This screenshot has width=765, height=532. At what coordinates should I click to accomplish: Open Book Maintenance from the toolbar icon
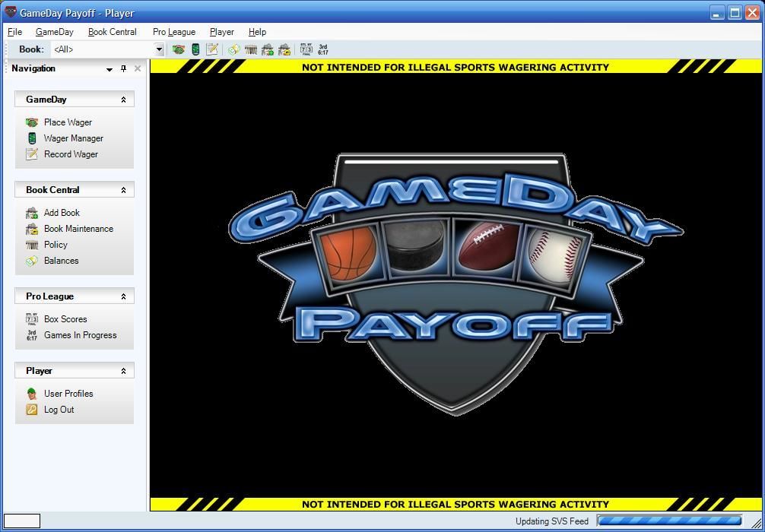tap(284, 49)
